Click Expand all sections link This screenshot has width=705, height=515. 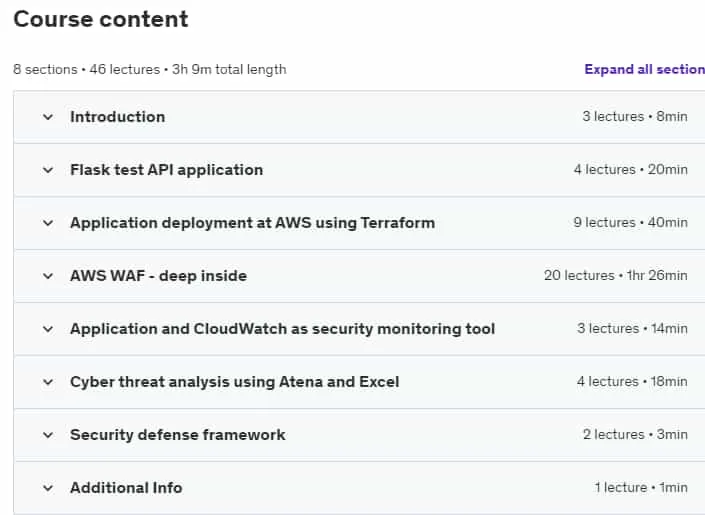(644, 69)
